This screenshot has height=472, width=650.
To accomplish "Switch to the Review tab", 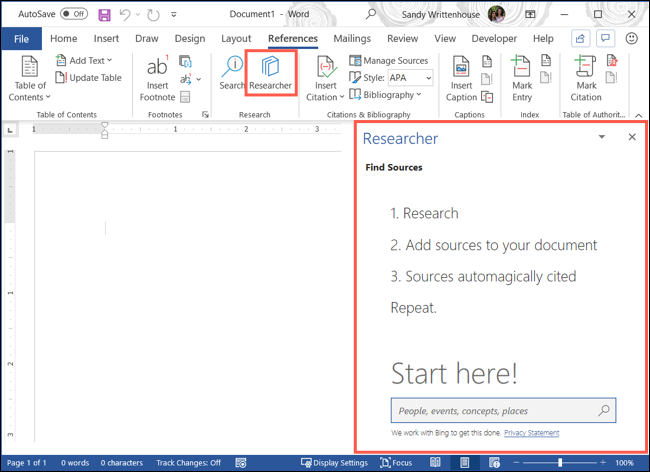I will pyautogui.click(x=403, y=39).
